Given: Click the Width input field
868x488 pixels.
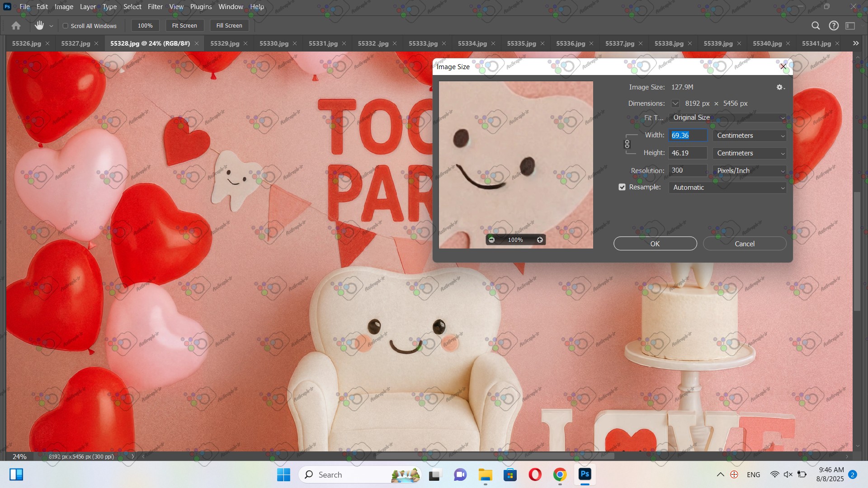Looking at the screenshot, I should (688, 136).
